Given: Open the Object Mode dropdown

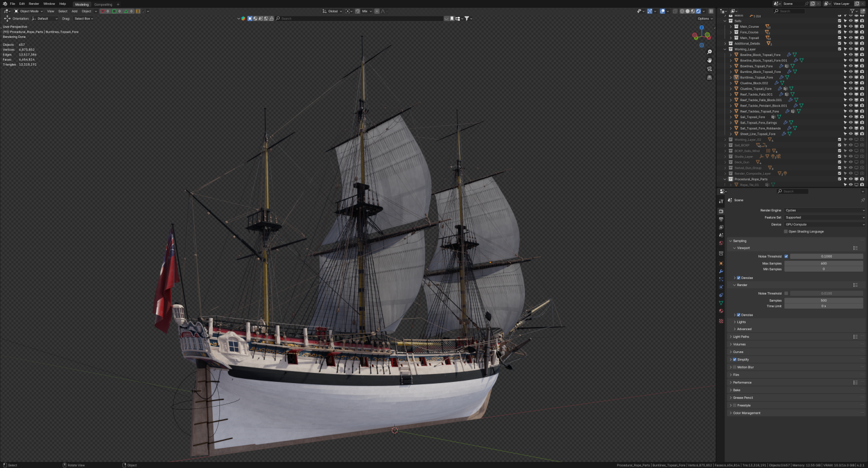Looking at the screenshot, I should pyautogui.click(x=30, y=11).
